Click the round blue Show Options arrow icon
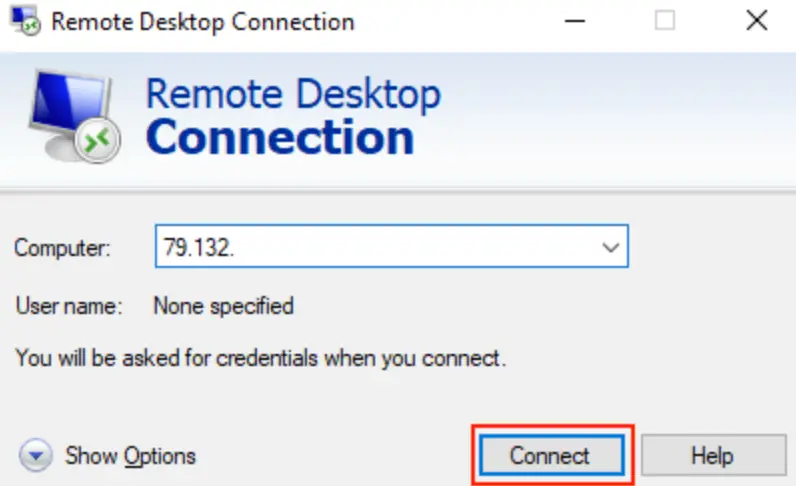 coord(36,455)
